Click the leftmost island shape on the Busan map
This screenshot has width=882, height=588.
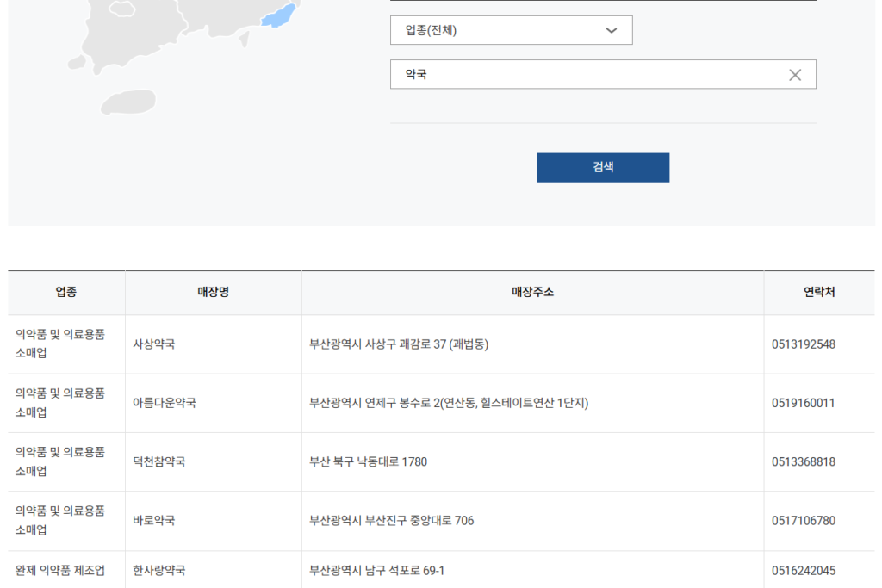point(77,62)
